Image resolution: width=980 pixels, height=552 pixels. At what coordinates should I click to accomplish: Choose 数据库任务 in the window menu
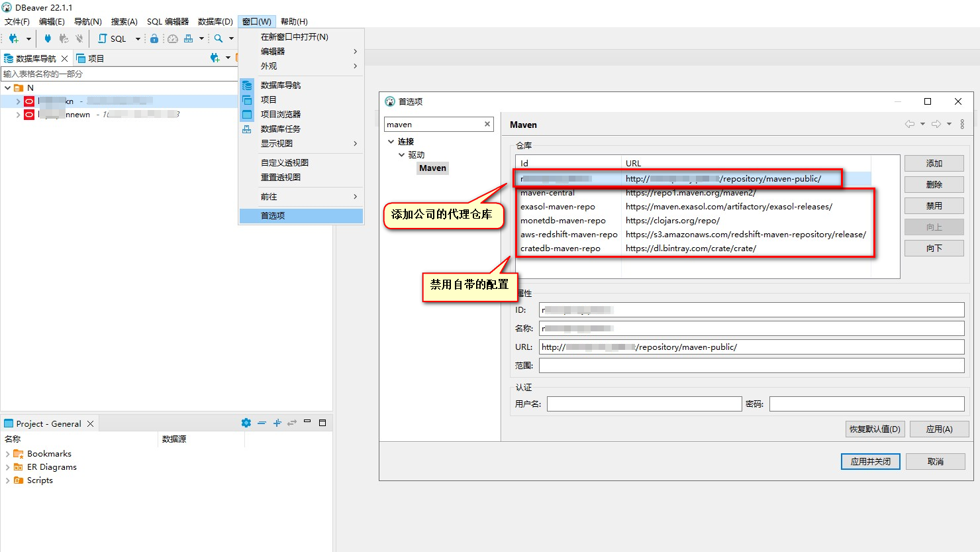coord(301,129)
